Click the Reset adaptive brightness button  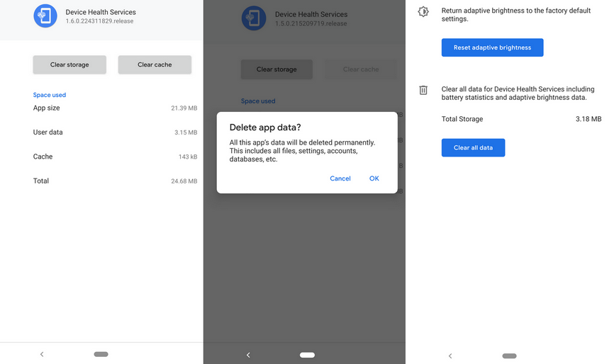click(x=492, y=47)
